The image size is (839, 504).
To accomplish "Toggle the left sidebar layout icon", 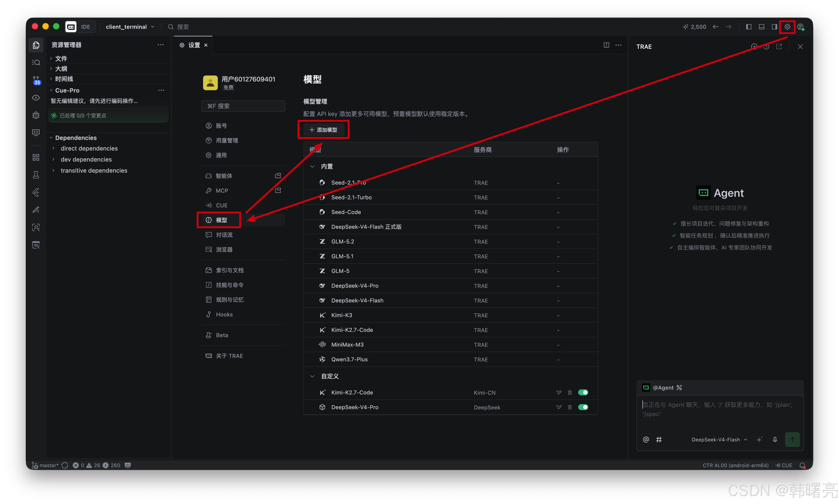I will point(748,27).
